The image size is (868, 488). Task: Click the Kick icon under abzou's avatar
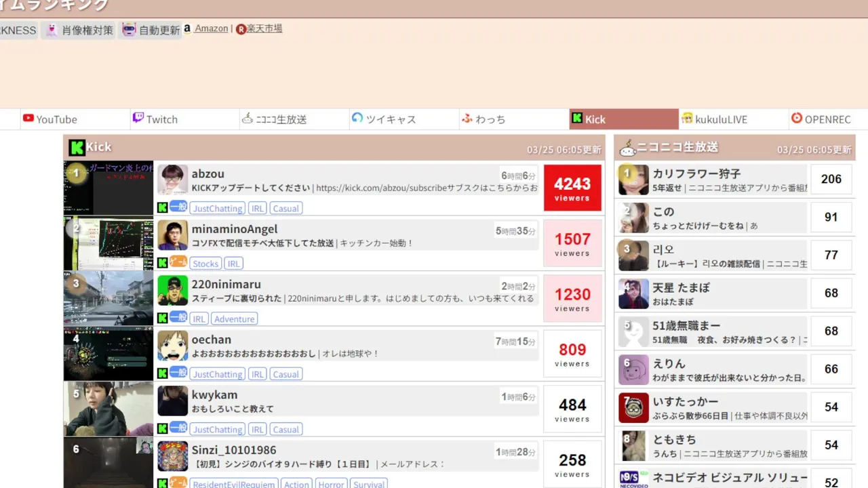coord(163,208)
